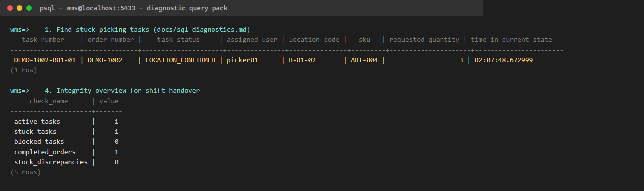644x191 pixels.
Task: Click the 'Find stuck picking tasks' comment line
Action: click(130, 29)
